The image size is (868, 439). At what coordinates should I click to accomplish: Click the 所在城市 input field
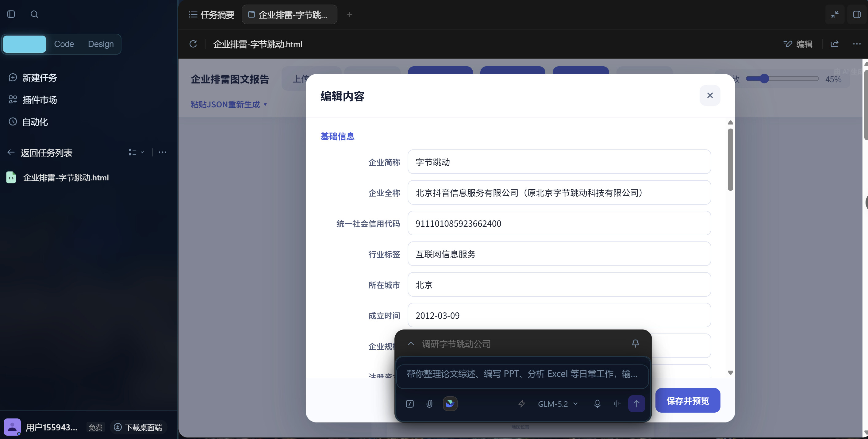(x=559, y=284)
